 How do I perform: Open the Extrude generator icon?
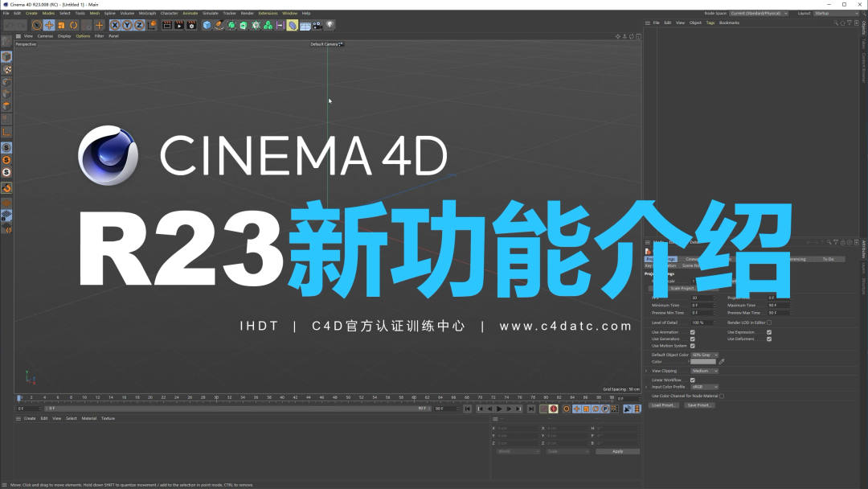click(244, 25)
